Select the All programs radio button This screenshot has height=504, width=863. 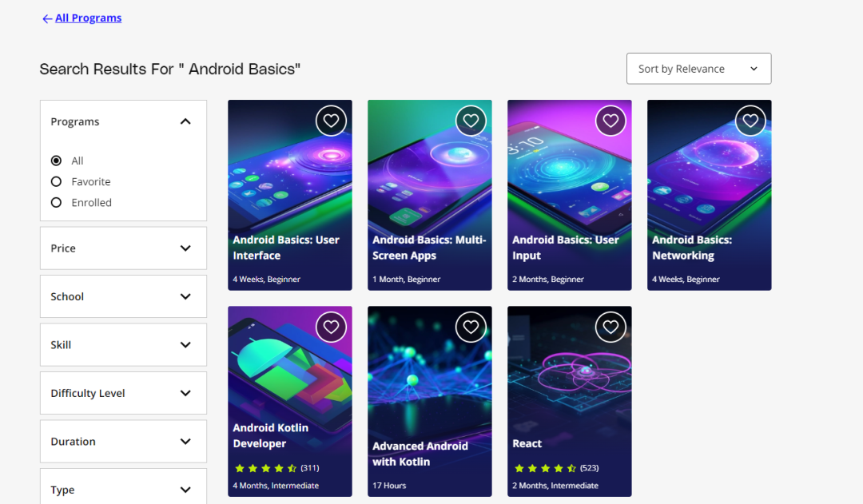[56, 161]
